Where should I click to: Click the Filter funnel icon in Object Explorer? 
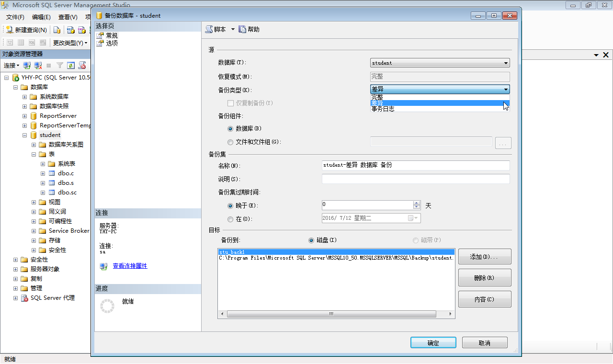[x=60, y=65]
